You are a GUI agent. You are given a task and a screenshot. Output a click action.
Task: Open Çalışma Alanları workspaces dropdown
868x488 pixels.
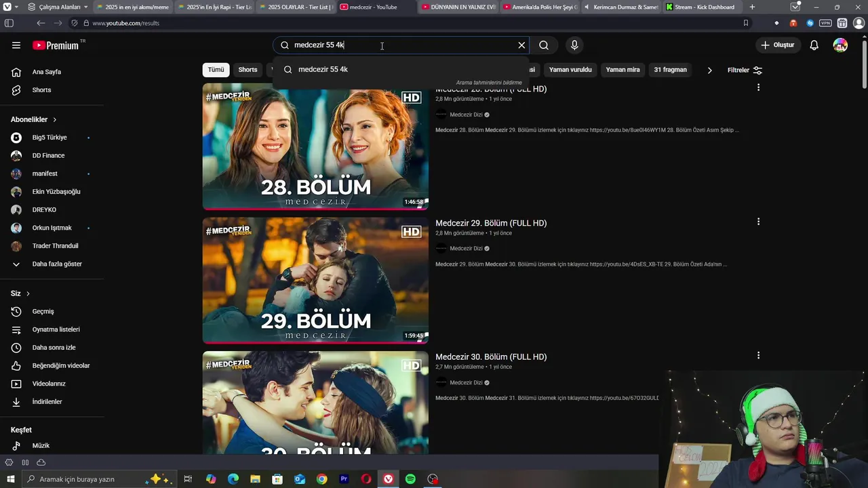coord(58,7)
